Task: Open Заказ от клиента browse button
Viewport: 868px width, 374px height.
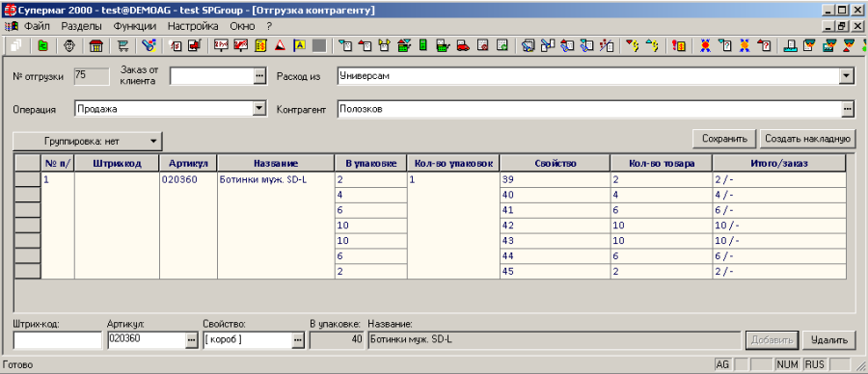Action: (x=260, y=76)
